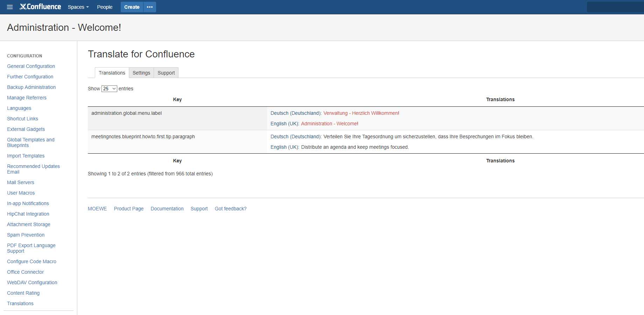
Task: Open Mail Servers settings
Action: tap(21, 182)
